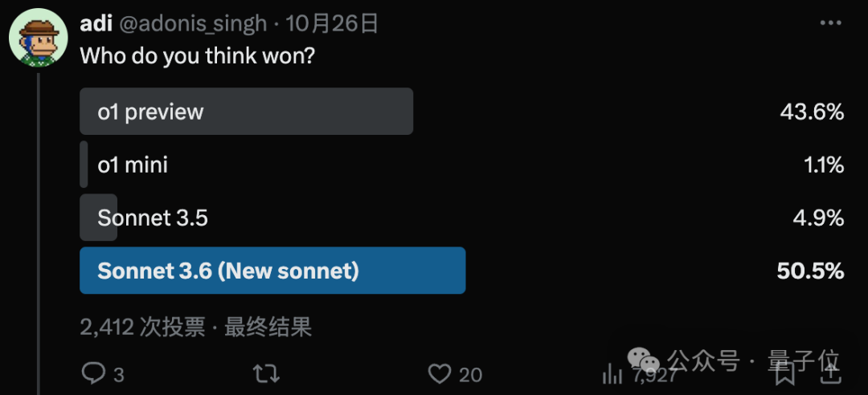Viewport: 868px width, 395px height.
Task: Select the 'o1 preview' poll option
Action: [x=246, y=112]
